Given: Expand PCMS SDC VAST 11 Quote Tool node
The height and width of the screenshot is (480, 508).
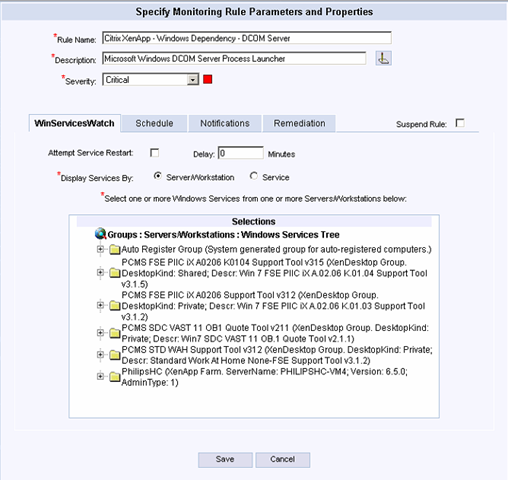Looking at the screenshot, I should tap(100, 332).
